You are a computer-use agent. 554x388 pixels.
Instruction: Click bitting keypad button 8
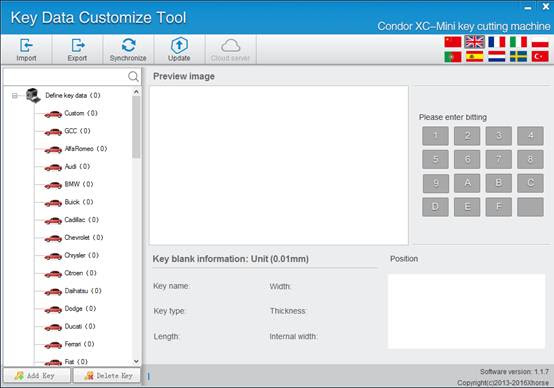[x=530, y=159]
